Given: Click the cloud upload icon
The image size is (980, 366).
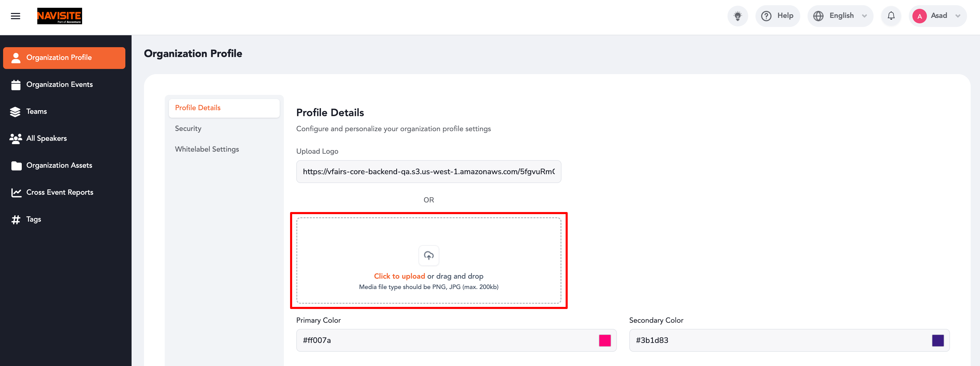Looking at the screenshot, I should [x=429, y=256].
